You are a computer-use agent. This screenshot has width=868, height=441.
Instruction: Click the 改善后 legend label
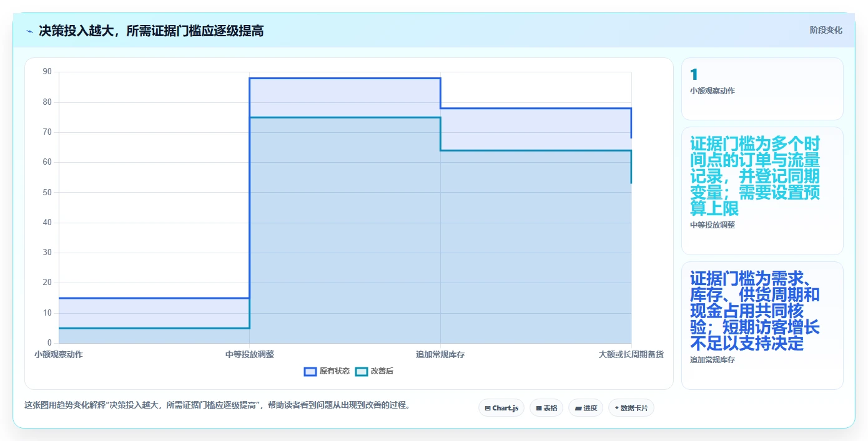[x=382, y=371]
